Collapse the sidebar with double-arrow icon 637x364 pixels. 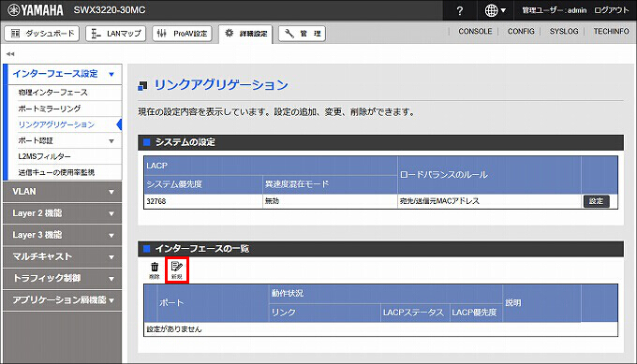[x=10, y=53]
